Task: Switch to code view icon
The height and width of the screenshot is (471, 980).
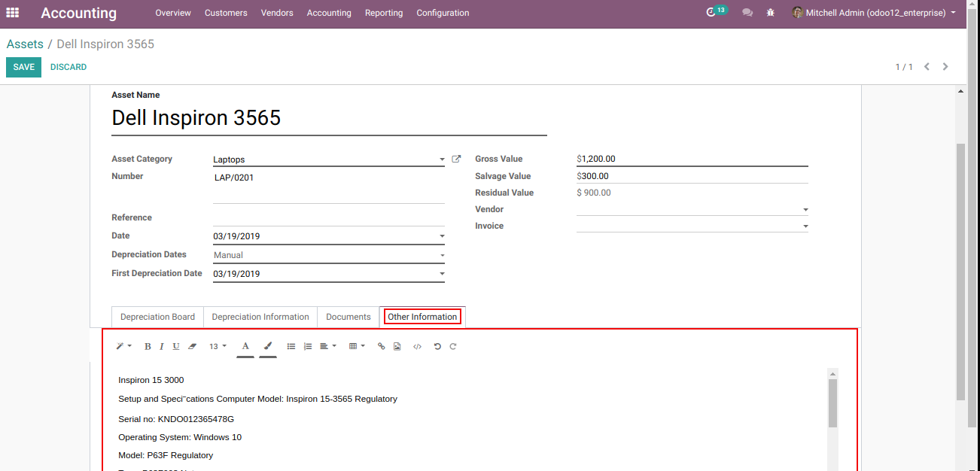Action: [x=417, y=346]
